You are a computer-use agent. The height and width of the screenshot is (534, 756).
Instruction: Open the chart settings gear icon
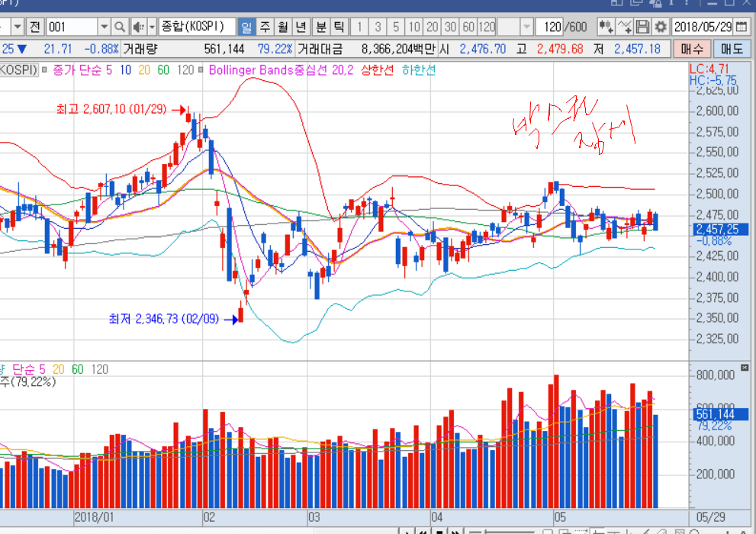tap(661, 27)
